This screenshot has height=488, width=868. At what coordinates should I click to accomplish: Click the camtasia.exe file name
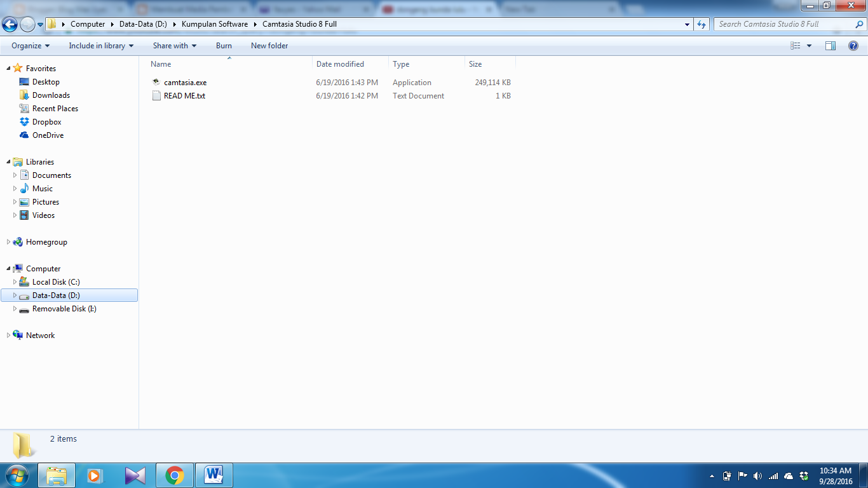(185, 83)
